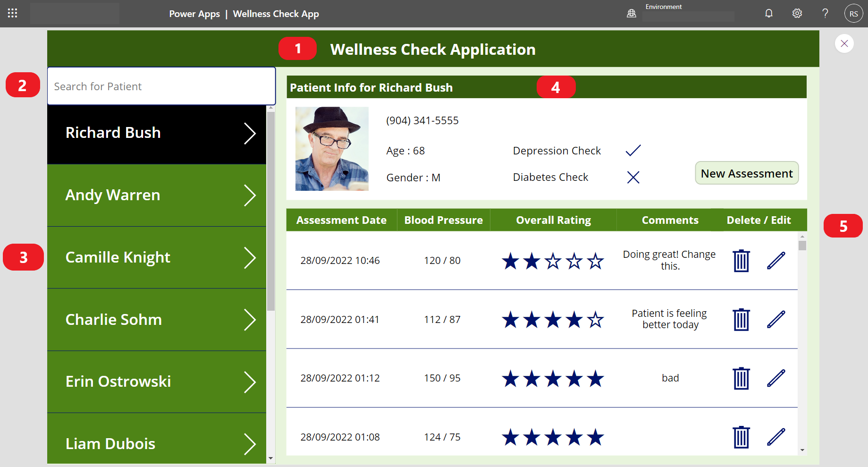This screenshot has height=467, width=868.
Task: Edit the 'Patient is feeling better today' assessment
Action: click(x=776, y=319)
